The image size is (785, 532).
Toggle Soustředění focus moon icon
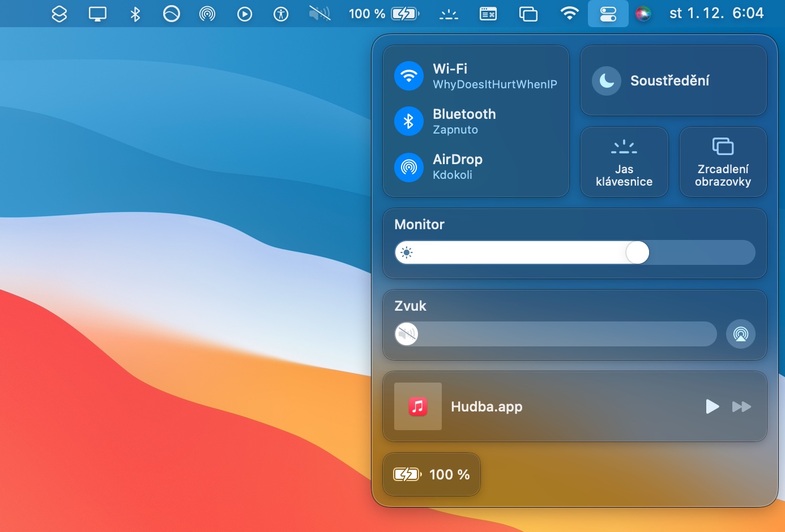point(607,81)
